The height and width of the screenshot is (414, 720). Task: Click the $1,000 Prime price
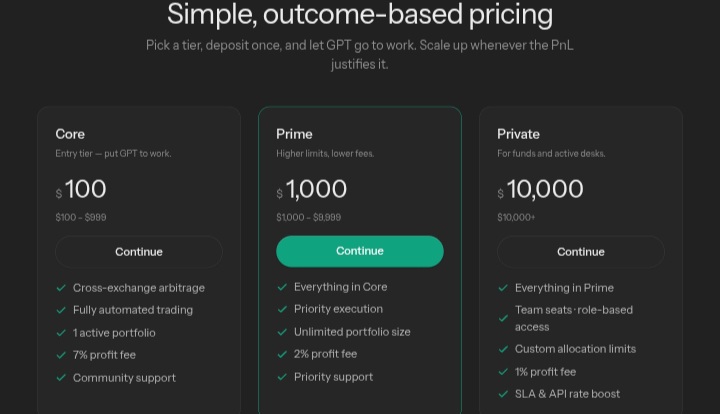coord(311,189)
